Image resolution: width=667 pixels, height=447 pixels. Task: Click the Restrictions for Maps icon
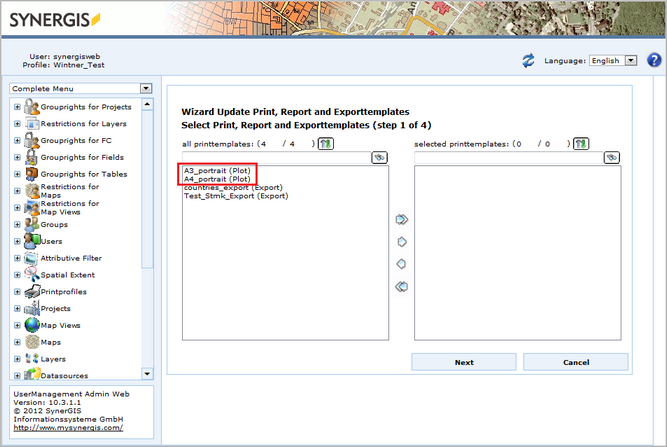pos(32,191)
